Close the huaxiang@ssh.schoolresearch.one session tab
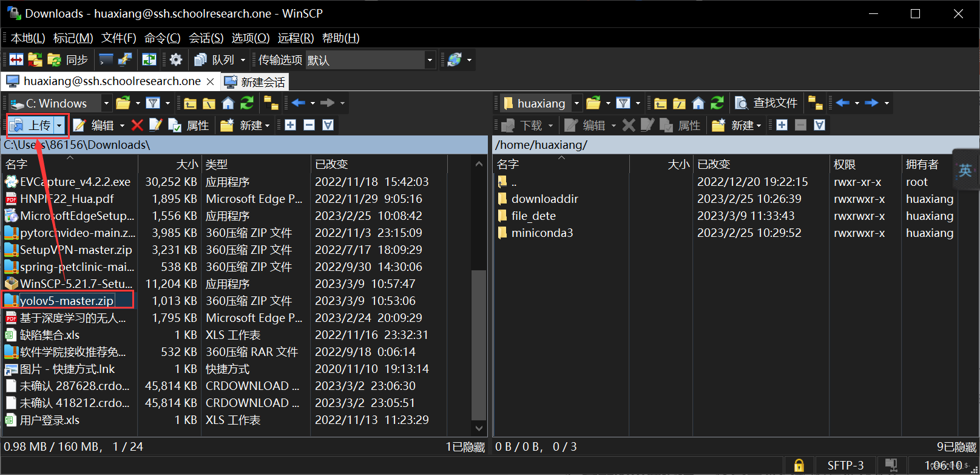 click(210, 81)
